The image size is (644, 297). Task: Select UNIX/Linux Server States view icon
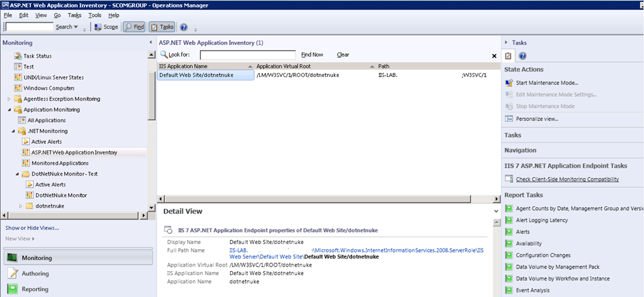pyautogui.click(x=18, y=77)
